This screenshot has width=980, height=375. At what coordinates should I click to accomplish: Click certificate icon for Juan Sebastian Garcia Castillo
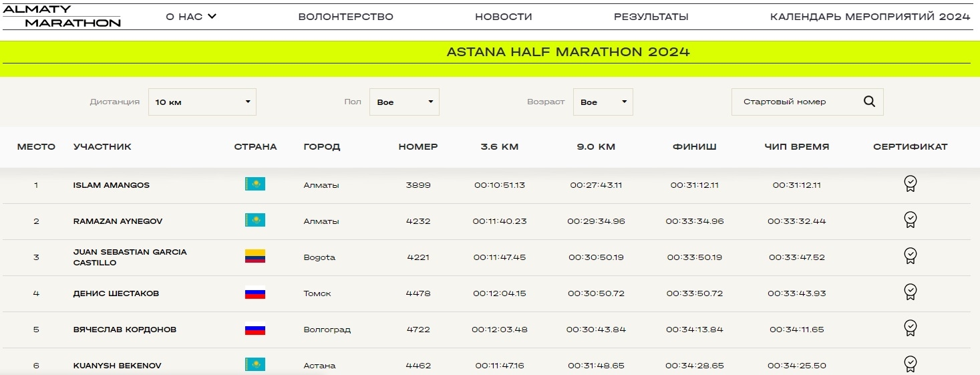910,256
